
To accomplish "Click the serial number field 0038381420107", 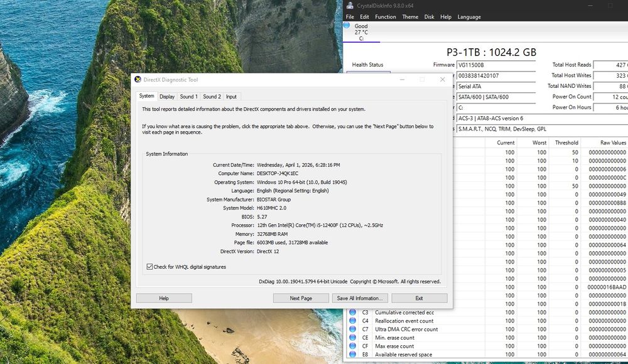I will click(496, 76).
